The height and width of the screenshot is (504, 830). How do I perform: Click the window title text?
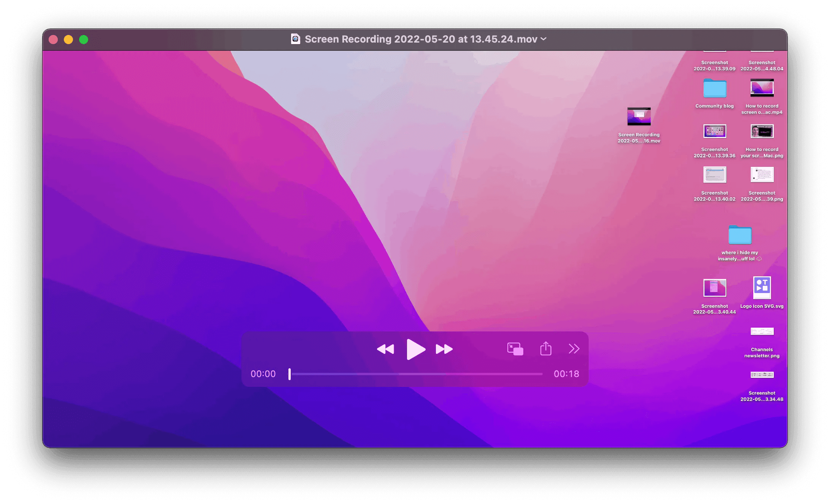(x=421, y=39)
